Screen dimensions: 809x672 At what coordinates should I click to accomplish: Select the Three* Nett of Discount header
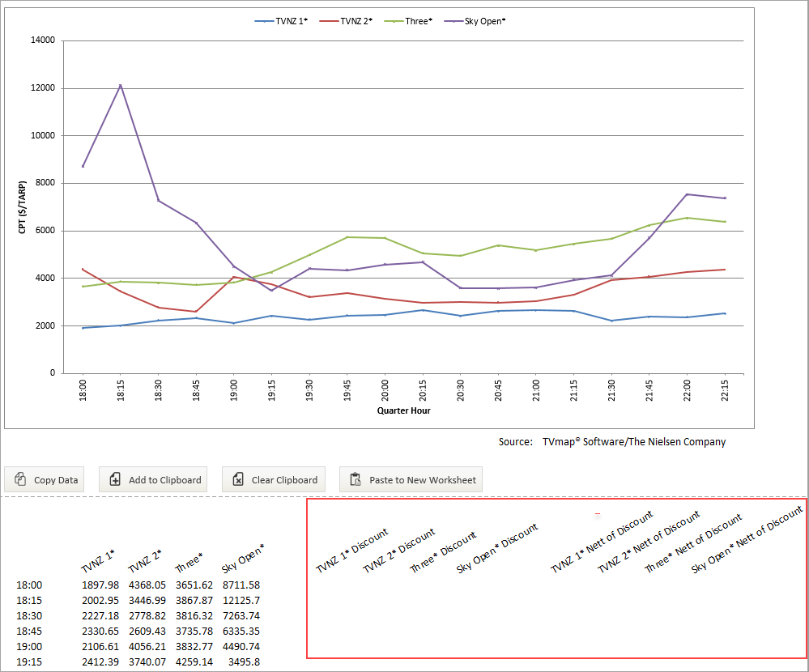click(x=693, y=543)
